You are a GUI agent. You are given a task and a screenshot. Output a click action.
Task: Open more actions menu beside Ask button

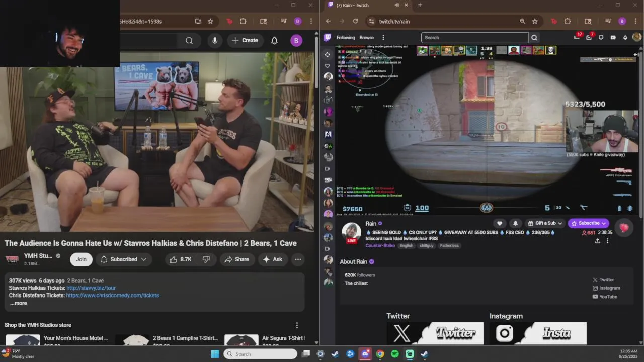coord(298,259)
